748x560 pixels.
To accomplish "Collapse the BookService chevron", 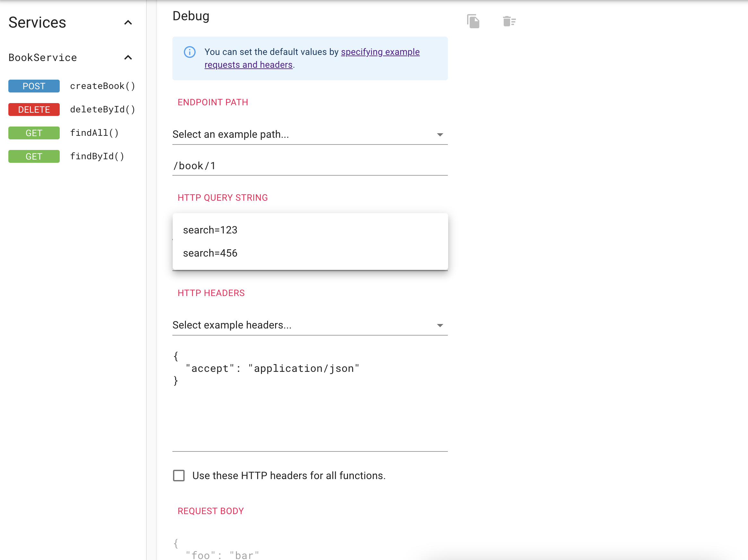I will click(x=128, y=57).
